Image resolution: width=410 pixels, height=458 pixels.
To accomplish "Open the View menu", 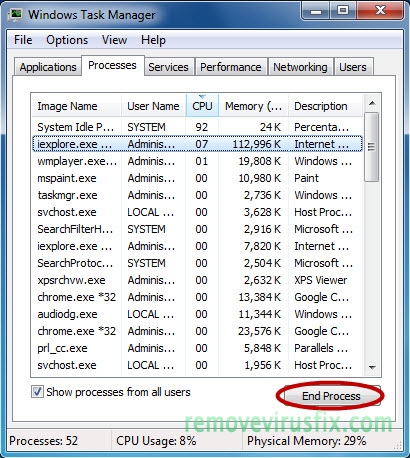I will point(114,40).
